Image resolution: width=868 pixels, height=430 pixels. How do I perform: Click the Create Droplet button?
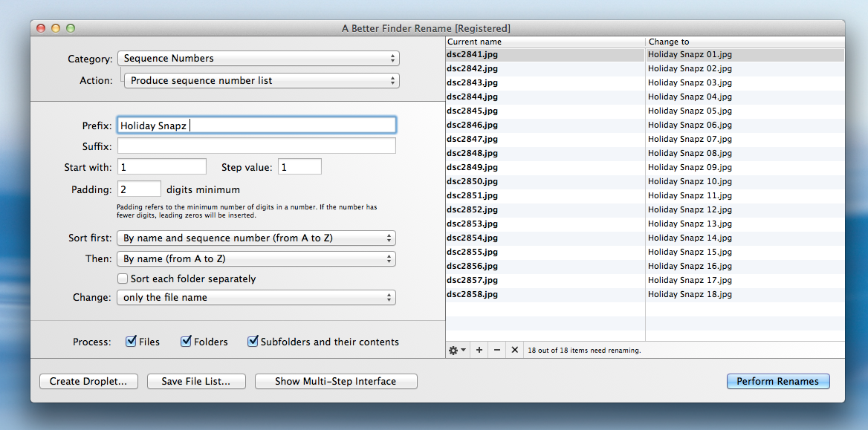tap(88, 381)
